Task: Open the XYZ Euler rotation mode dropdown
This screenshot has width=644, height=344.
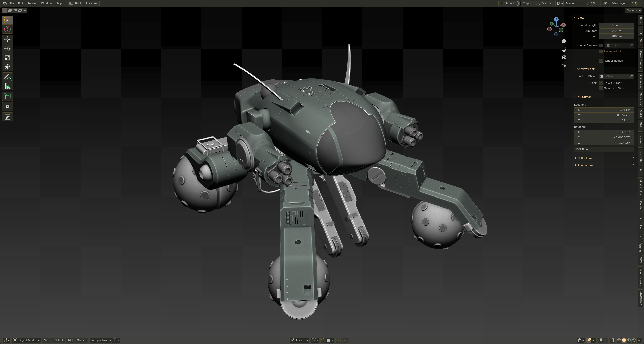Action: coord(604,149)
